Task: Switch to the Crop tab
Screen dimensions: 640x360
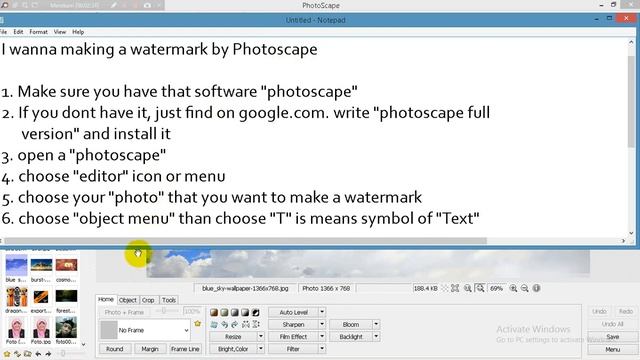Action: coord(148,300)
